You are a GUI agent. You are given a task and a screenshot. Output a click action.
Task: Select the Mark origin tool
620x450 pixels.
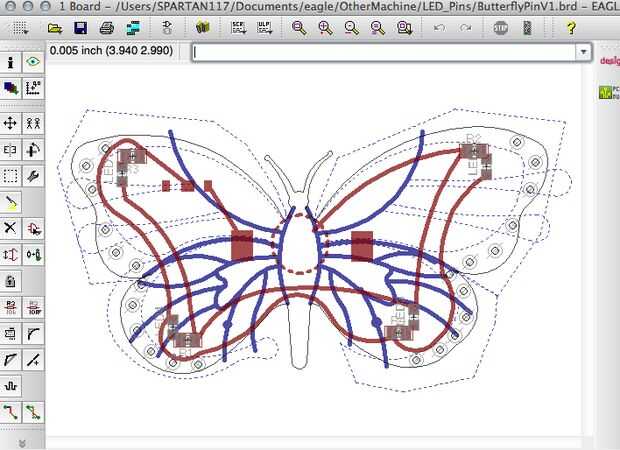[33, 88]
